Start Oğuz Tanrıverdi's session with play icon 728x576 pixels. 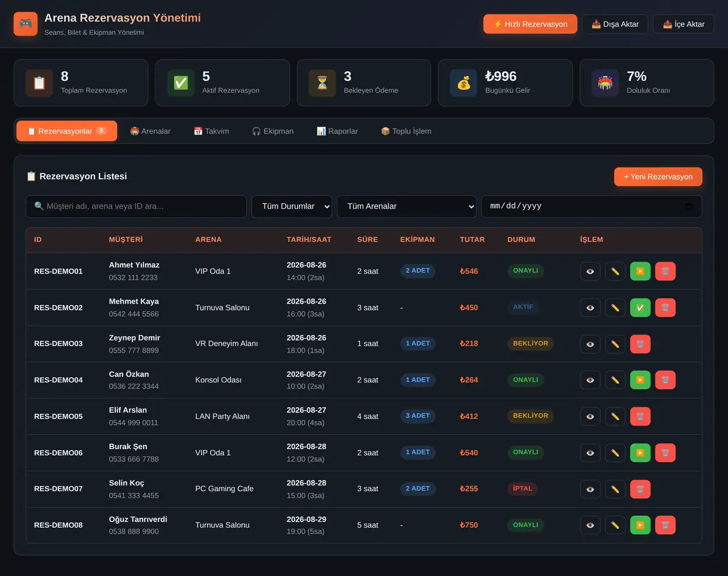tap(640, 525)
